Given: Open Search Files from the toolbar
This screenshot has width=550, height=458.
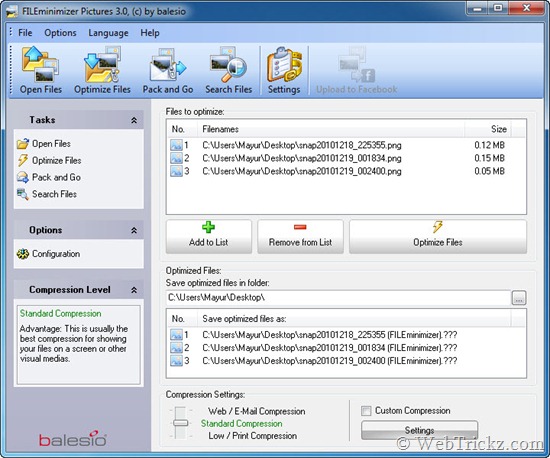Looking at the screenshot, I should pos(229,70).
